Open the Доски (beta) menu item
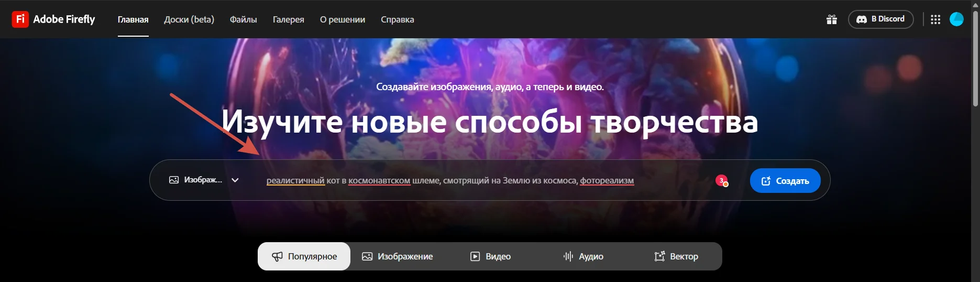This screenshot has height=282, width=980. [x=189, y=19]
